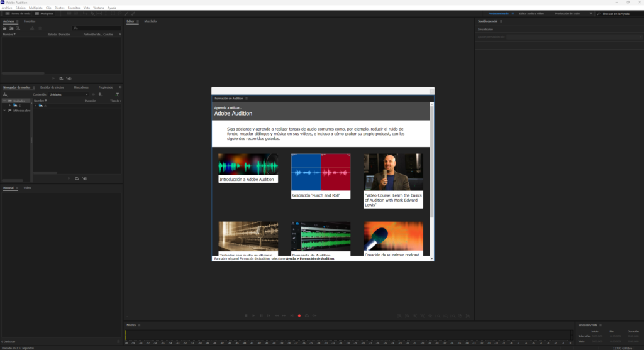Viewport: 644px width, 350px height.
Task: Click the filter funnel icon in media browser
Action: (x=118, y=94)
